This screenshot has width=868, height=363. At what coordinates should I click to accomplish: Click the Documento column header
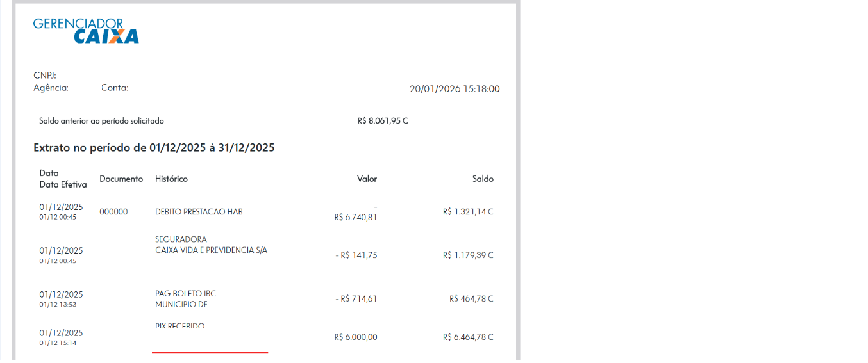121,179
